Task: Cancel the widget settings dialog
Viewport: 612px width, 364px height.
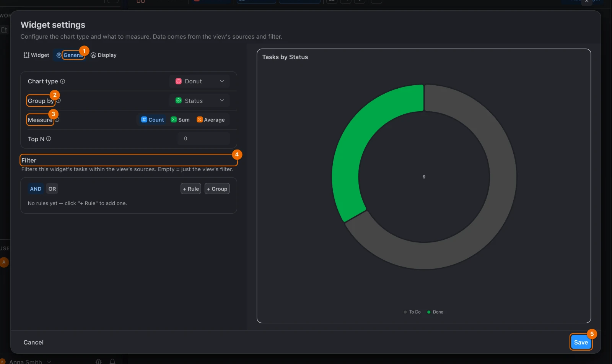Action: tap(34, 342)
